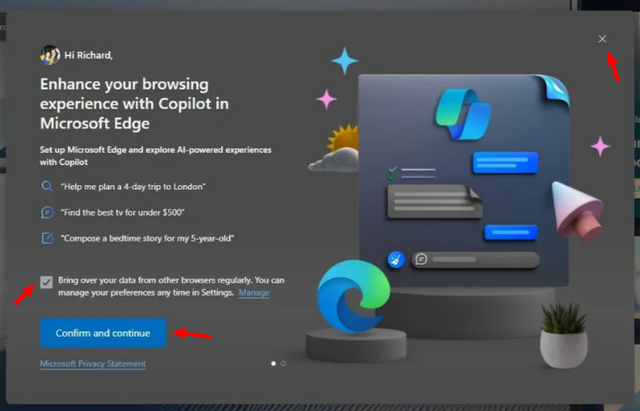Screen dimensions: 640x411
Task: Select the first page indicator dot
Action: pos(273,363)
